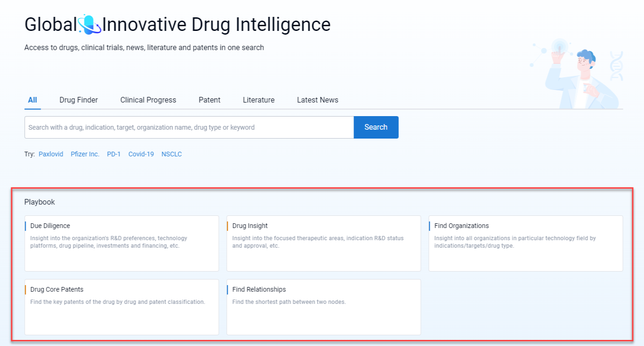644x346 pixels.
Task: Open the Find Organizations playbook card
Action: [526, 243]
